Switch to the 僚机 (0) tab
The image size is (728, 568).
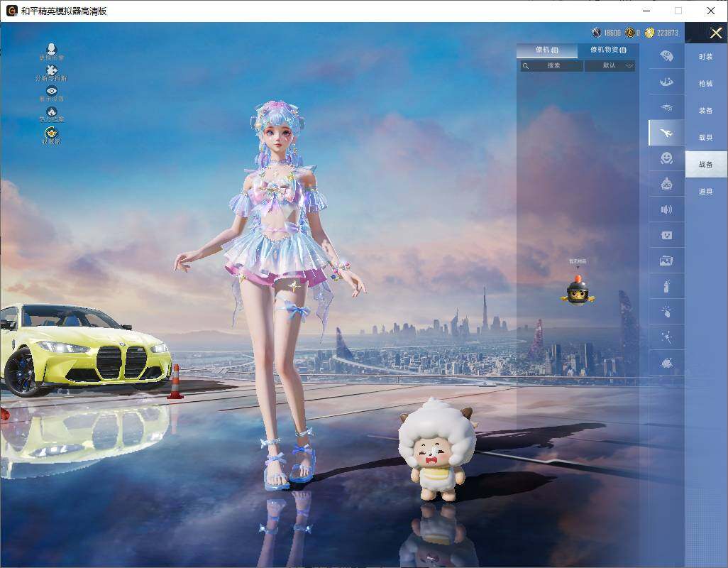[547, 50]
